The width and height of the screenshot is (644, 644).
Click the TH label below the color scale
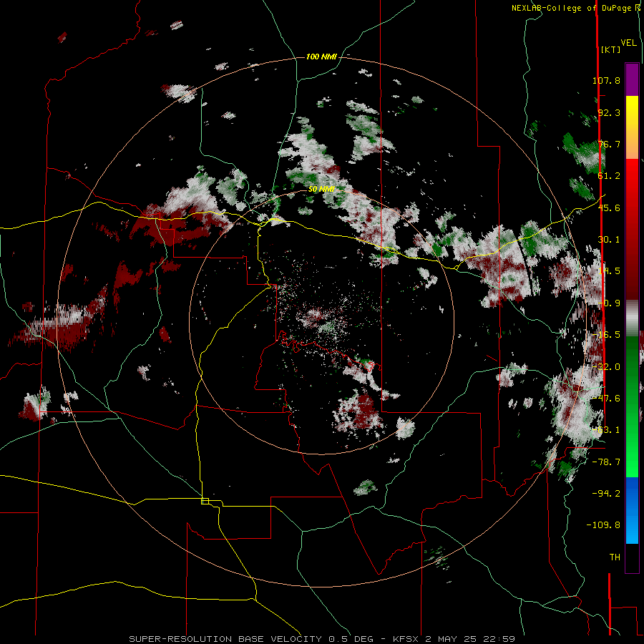tap(615, 557)
